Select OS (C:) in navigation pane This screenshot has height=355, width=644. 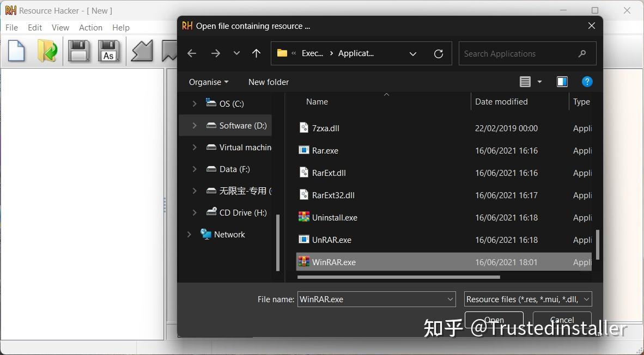(x=231, y=104)
